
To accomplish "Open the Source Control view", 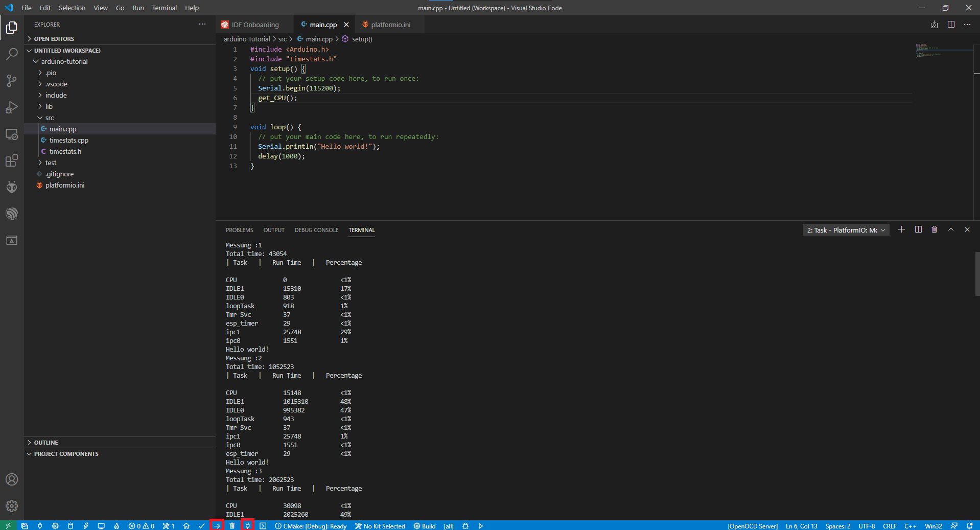I will [12, 80].
